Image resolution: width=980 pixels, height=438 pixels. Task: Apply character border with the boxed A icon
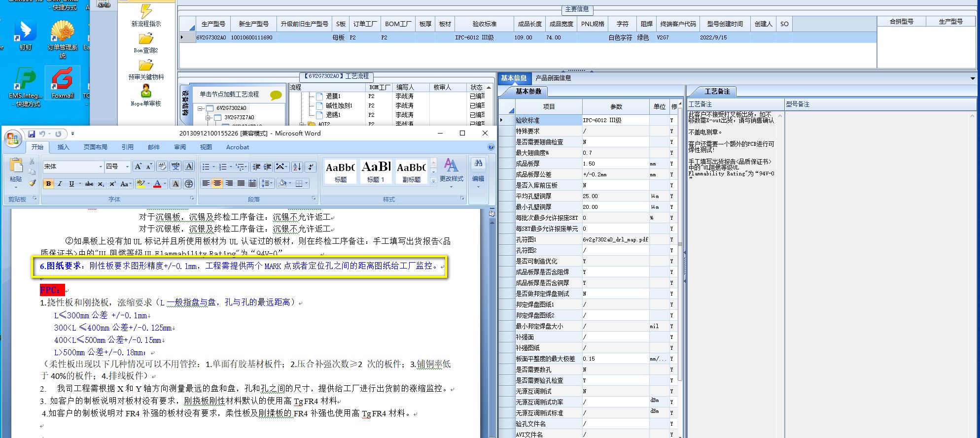tap(189, 167)
